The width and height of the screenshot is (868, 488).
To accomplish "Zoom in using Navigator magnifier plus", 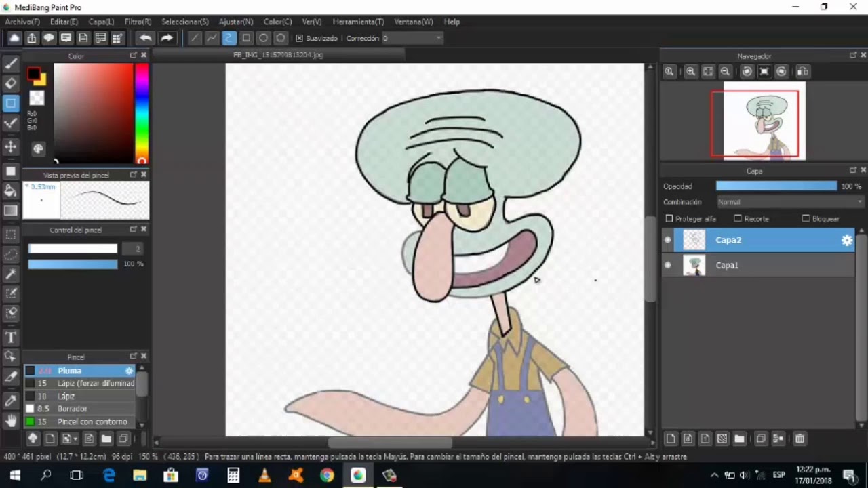I will click(x=690, y=71).
